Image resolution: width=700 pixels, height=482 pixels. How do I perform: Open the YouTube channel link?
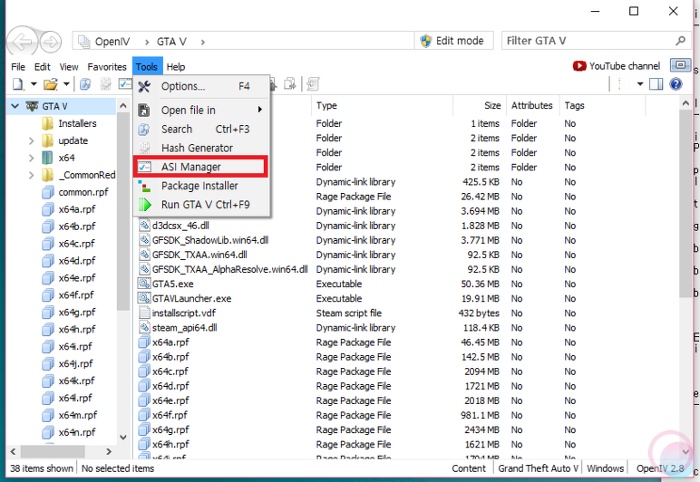pos(616,66)
